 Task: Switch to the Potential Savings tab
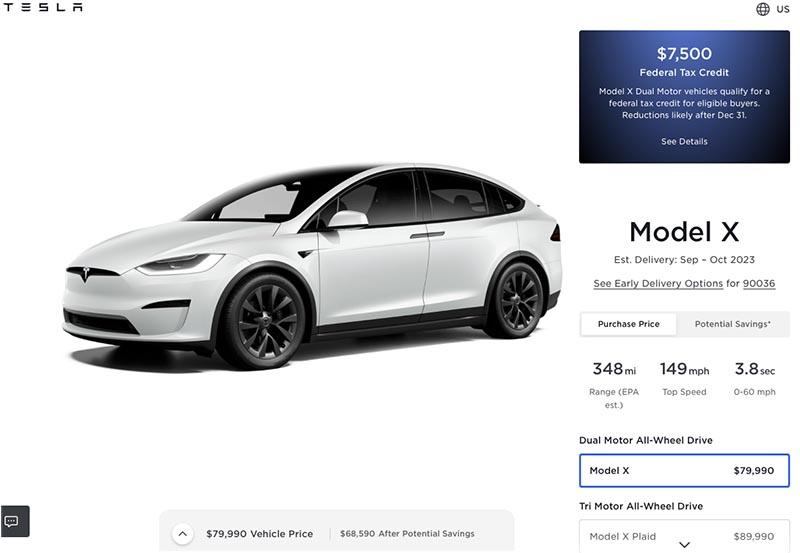[733, 324]
